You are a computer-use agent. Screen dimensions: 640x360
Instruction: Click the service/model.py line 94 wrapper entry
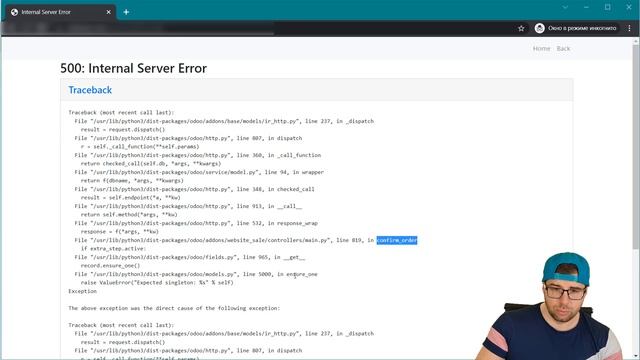(x=199, y=172)
